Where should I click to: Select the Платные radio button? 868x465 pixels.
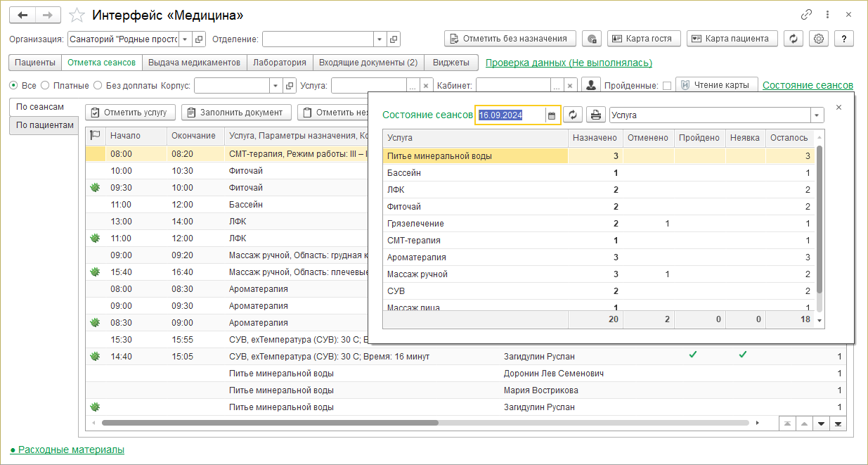(x=45, y=86)
